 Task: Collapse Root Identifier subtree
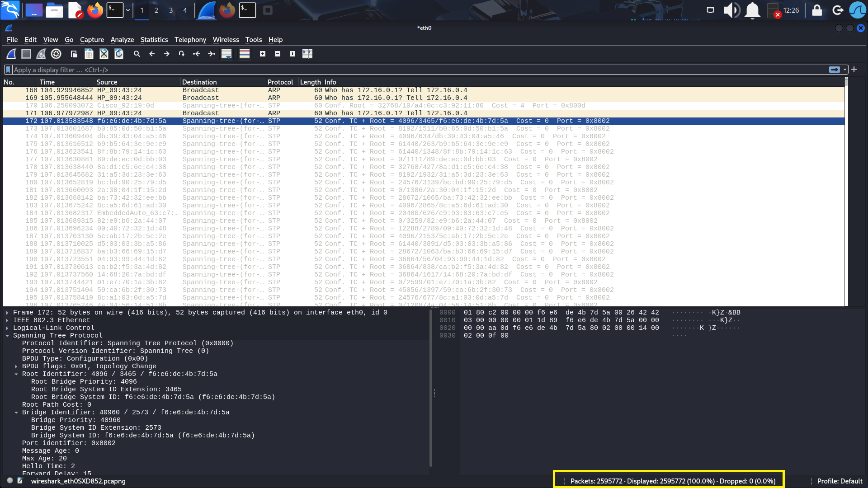coord(16,374)
